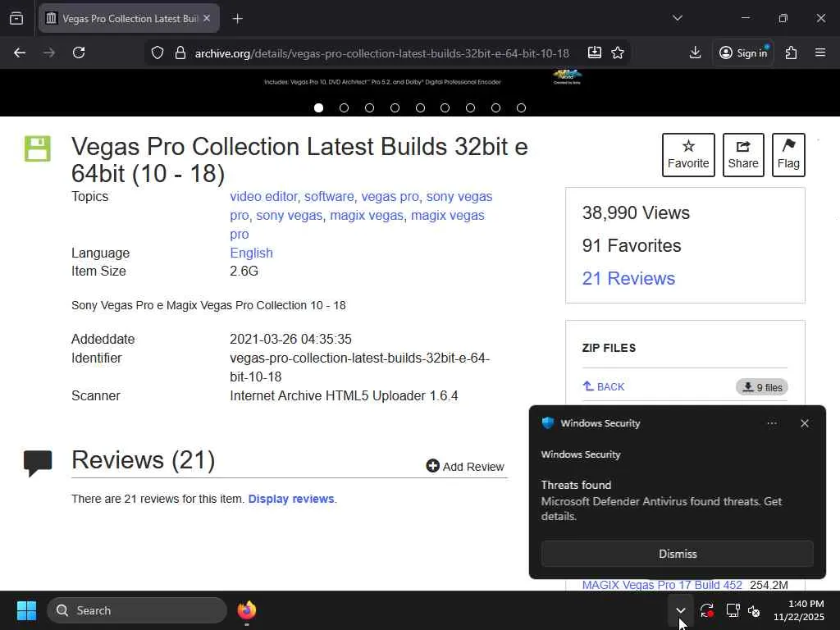The image size is (840, 630).
Task: Flag this archive item
Action: click(788, 155)
